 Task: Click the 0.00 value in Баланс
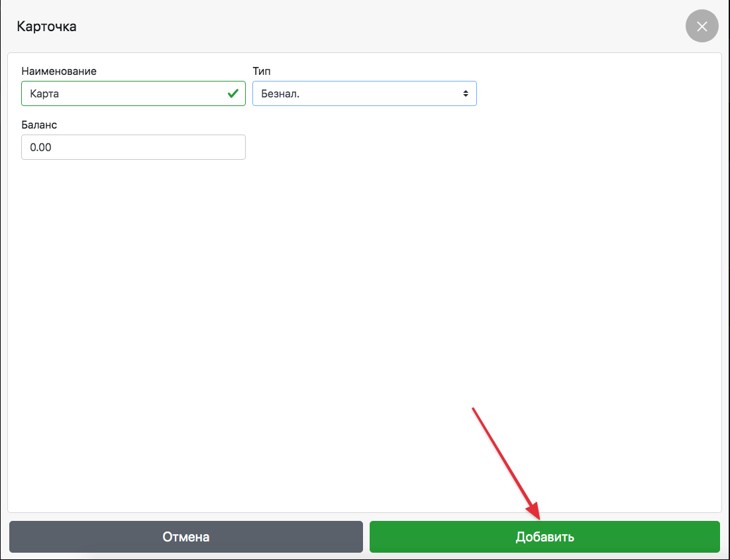[x=40, y=148]
